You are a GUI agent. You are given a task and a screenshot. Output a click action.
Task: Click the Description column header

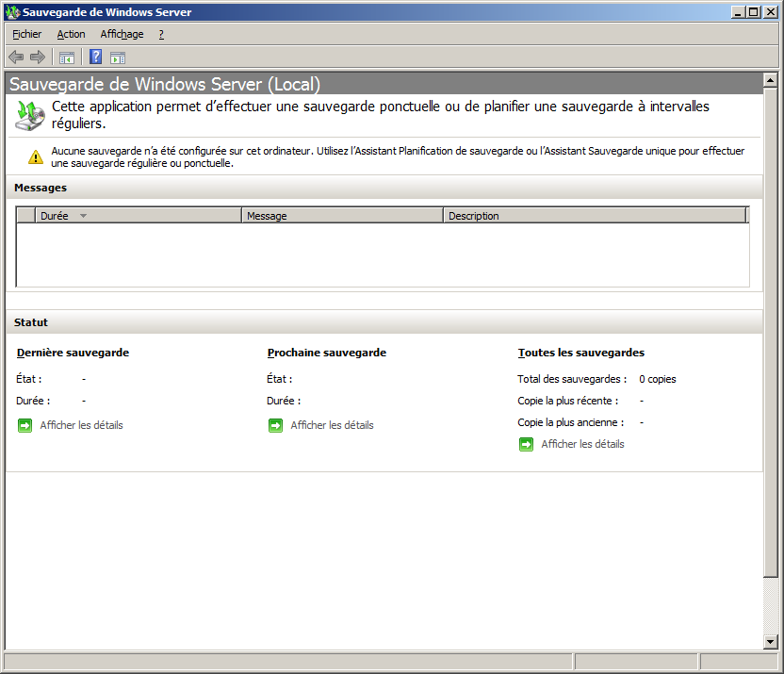[473, 216]
